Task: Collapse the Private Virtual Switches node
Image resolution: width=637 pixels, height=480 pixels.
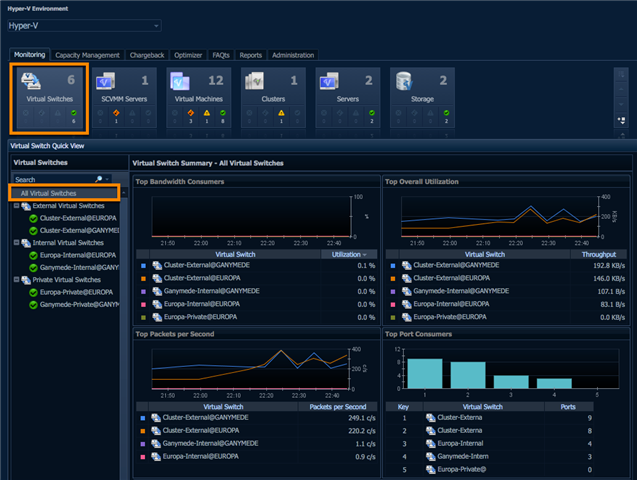Action: click(16, 279)
